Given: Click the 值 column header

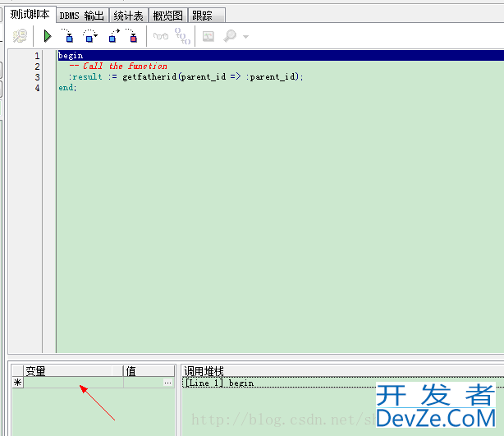Looking at the screenshot, I should click(149, 371).
